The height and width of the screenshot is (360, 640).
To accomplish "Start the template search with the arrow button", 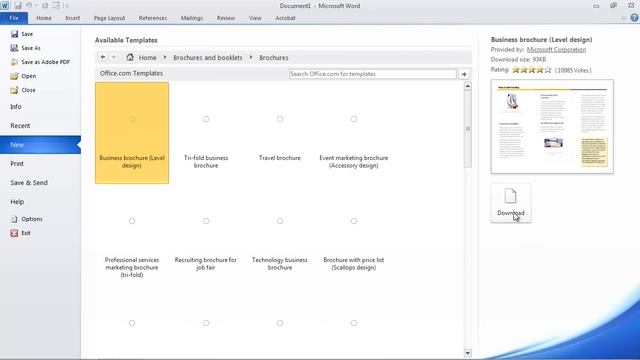I will coord(464,74).
